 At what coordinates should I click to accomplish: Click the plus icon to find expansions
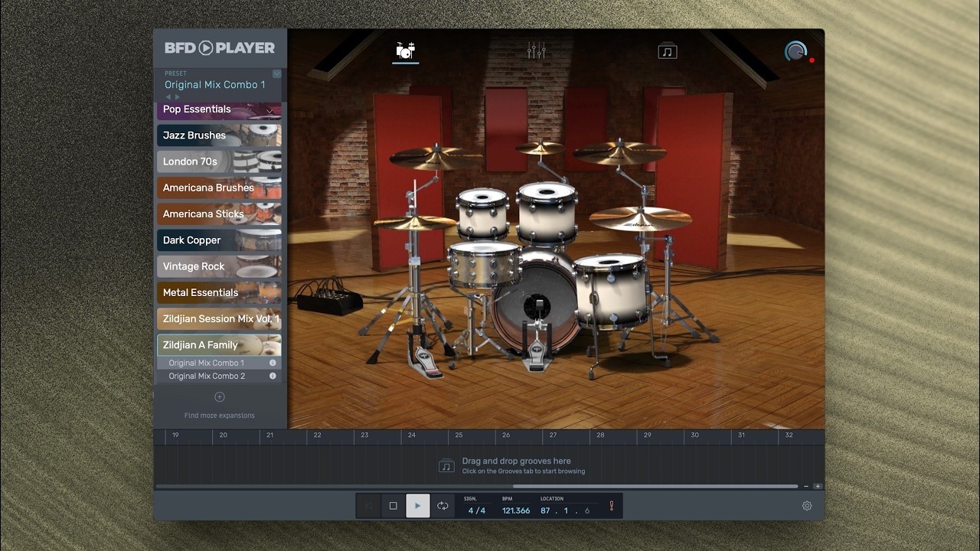click(x=220, y=396)
